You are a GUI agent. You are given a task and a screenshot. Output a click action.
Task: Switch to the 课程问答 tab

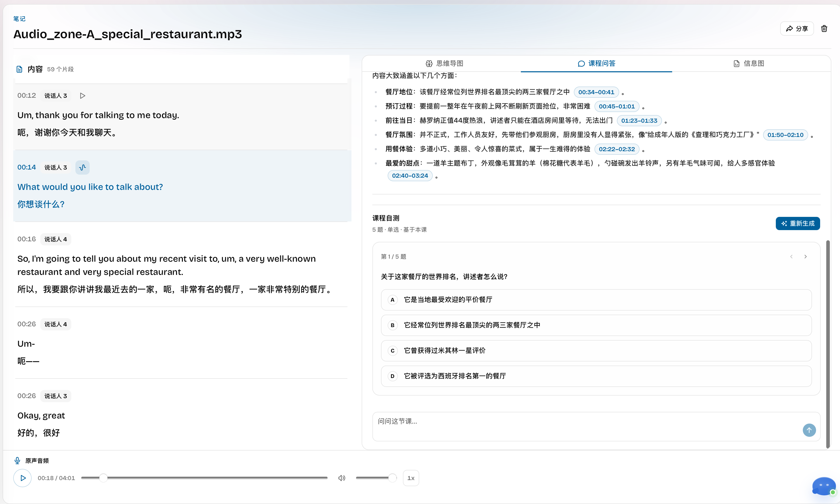click(596, 64)
